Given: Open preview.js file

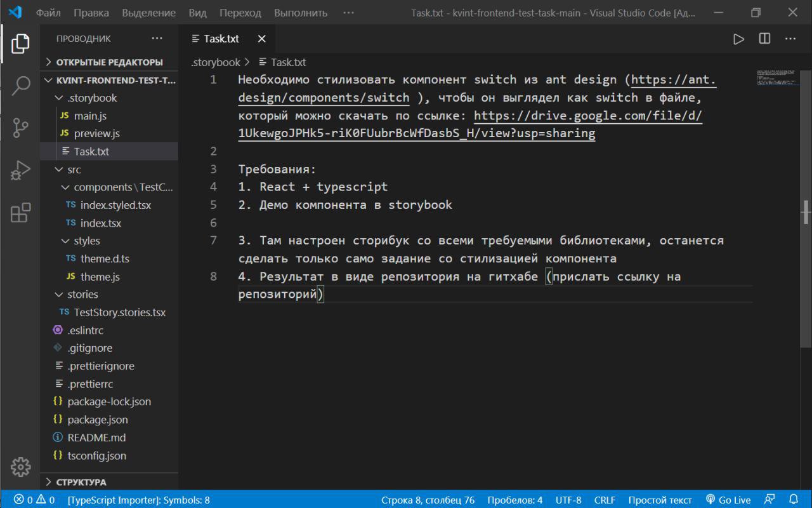Looking at the screenshot, I should pos(109,133).
